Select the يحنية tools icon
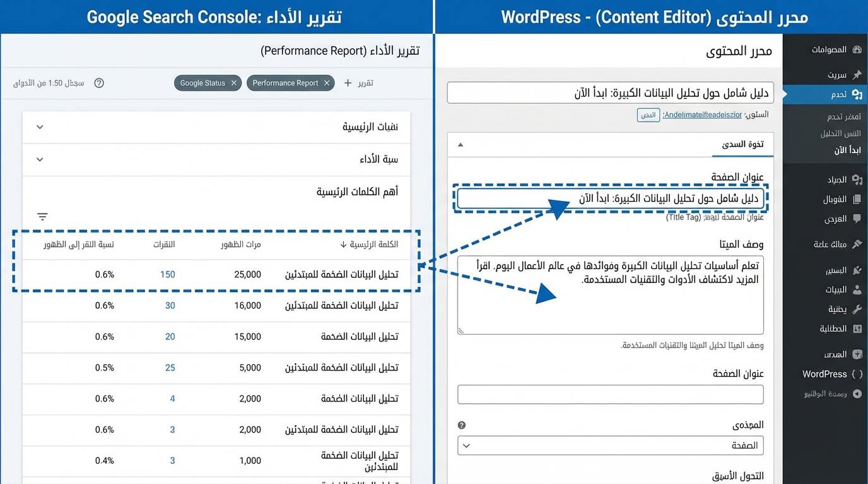 [856, 309]
